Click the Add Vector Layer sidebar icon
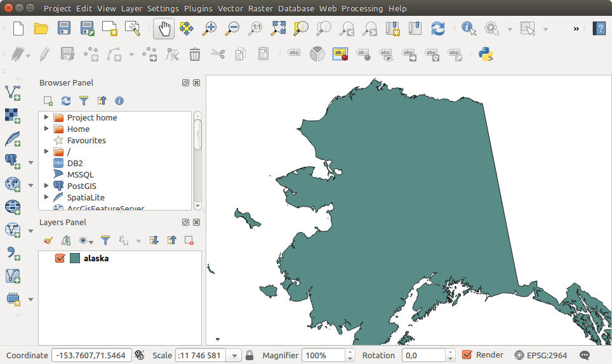 [12, 93]
